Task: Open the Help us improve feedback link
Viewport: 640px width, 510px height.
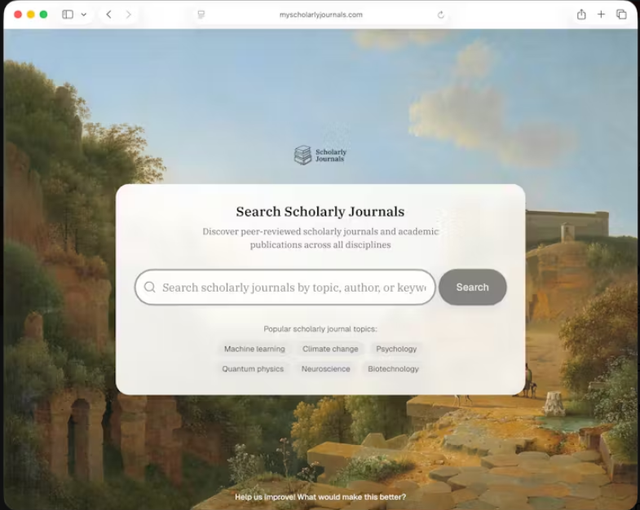Action: pyautogui.click(x=320, y=497)
